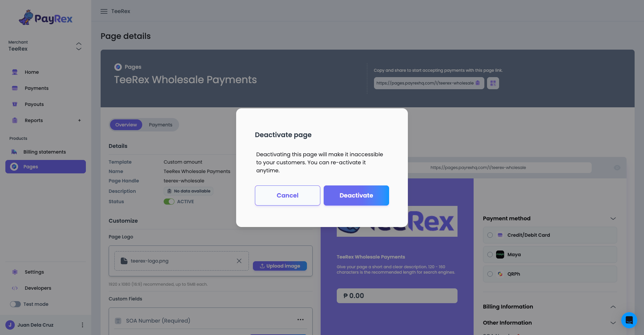644x335 pixels.
Task: Toggle the ACTIVE status switch
Action: [x=169, y=202]
